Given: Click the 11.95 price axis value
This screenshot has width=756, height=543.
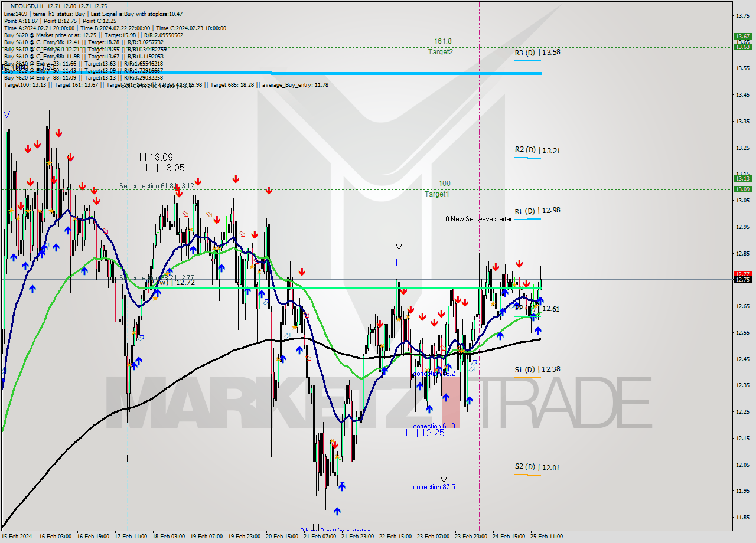Looking at the screenshot, I should point(742,490).
